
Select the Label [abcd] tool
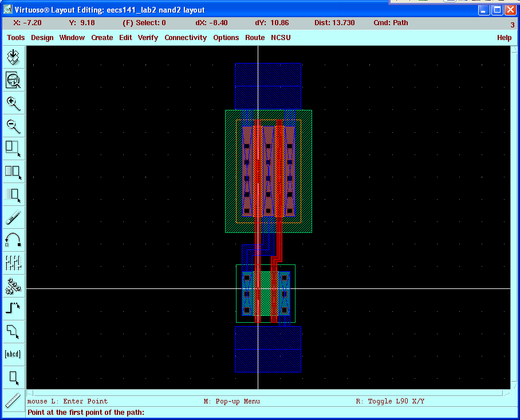(13, 354)
